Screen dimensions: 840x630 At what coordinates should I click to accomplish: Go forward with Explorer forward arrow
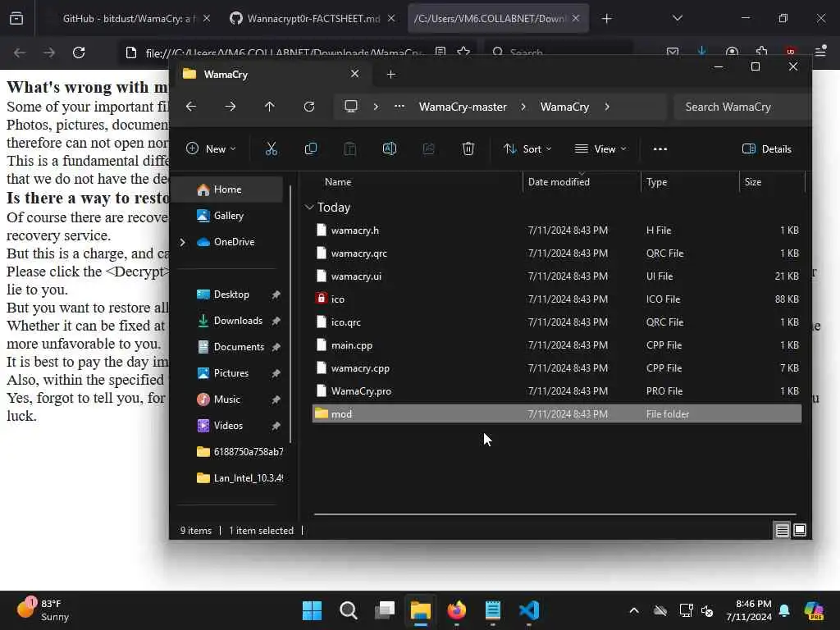(231, 107)
